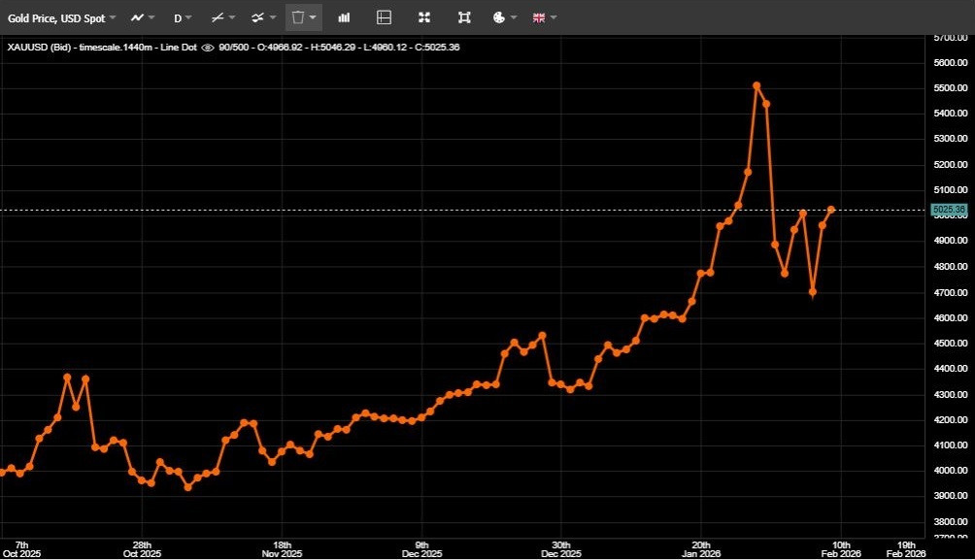The height and width of the screenshot is (560, 975).
Task: Open the bar chart indicators icon
Action: coord(344,17)
